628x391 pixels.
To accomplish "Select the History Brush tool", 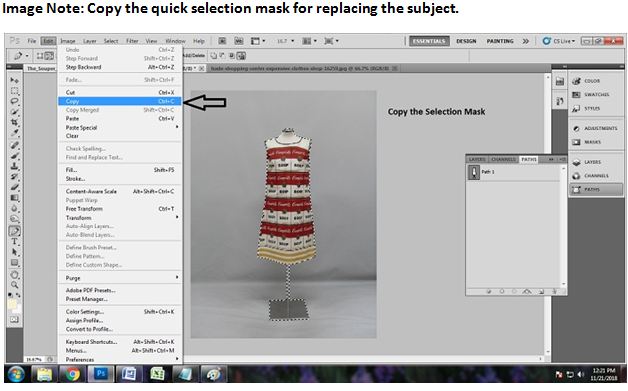I will (x=14, y=176).
